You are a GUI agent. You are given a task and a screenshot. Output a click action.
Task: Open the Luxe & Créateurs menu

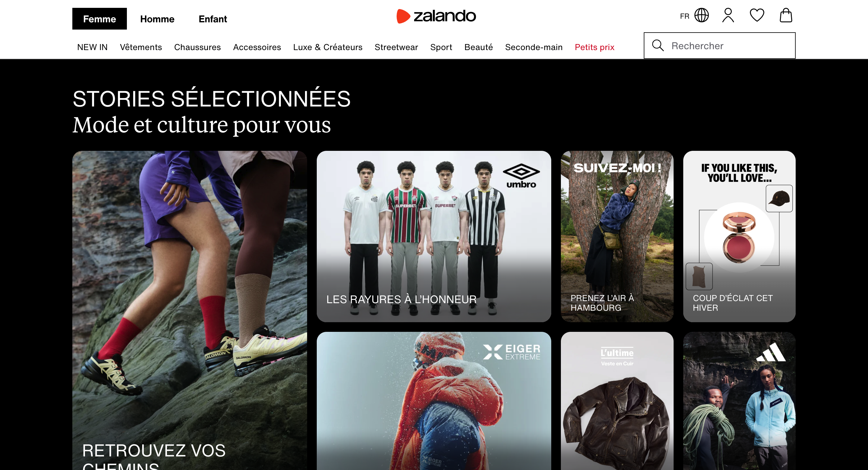[x=328, y=47]
